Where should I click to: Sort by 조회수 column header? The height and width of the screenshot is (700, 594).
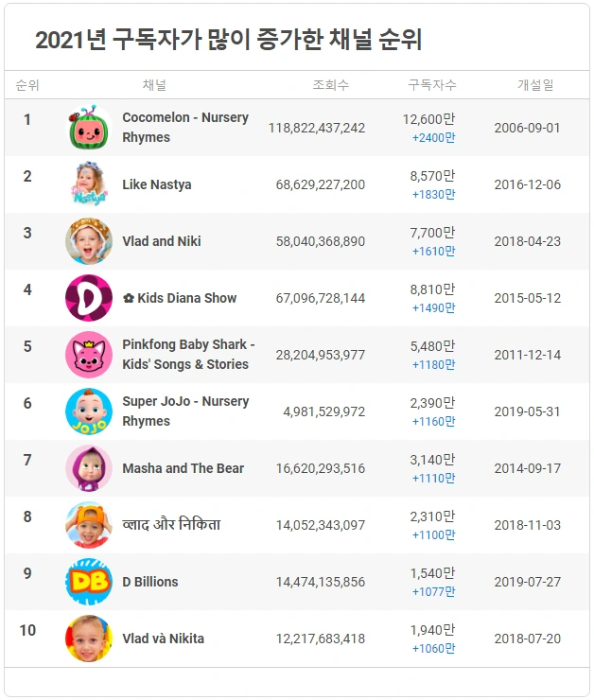click(331, 85)
